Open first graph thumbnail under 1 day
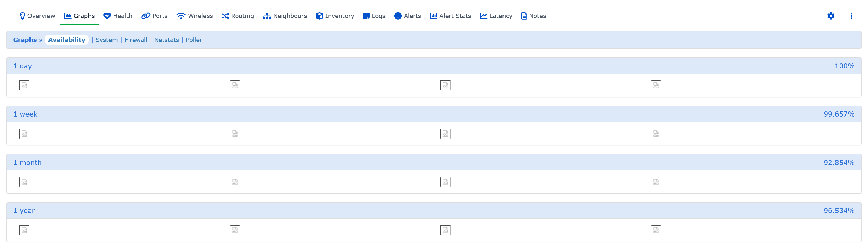Screen dimensions: 868x250 tap(24, 85)
